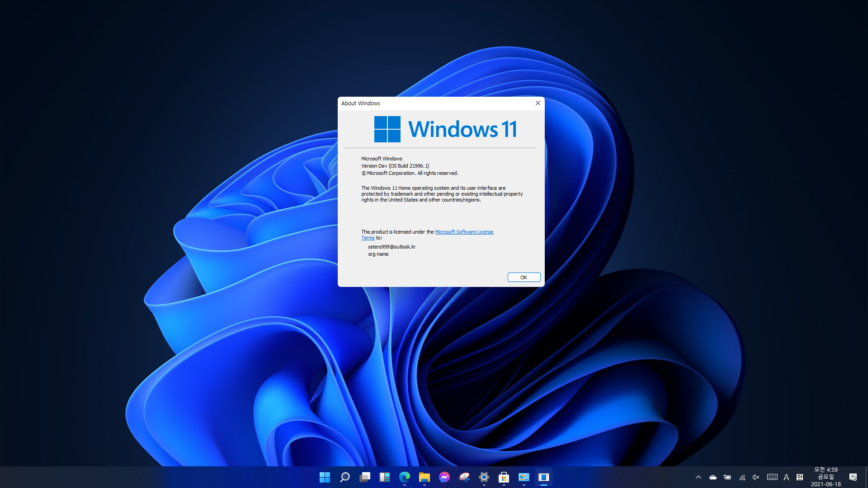Open Messenger from the taskbar

coord(444,477)
